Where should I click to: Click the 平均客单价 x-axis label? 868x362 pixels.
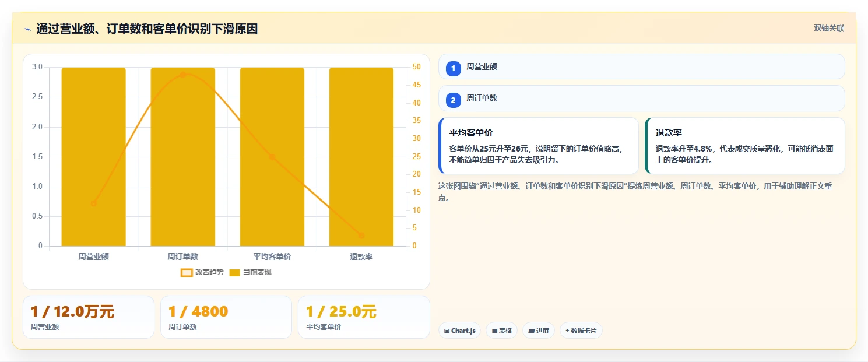pos(272,256)
